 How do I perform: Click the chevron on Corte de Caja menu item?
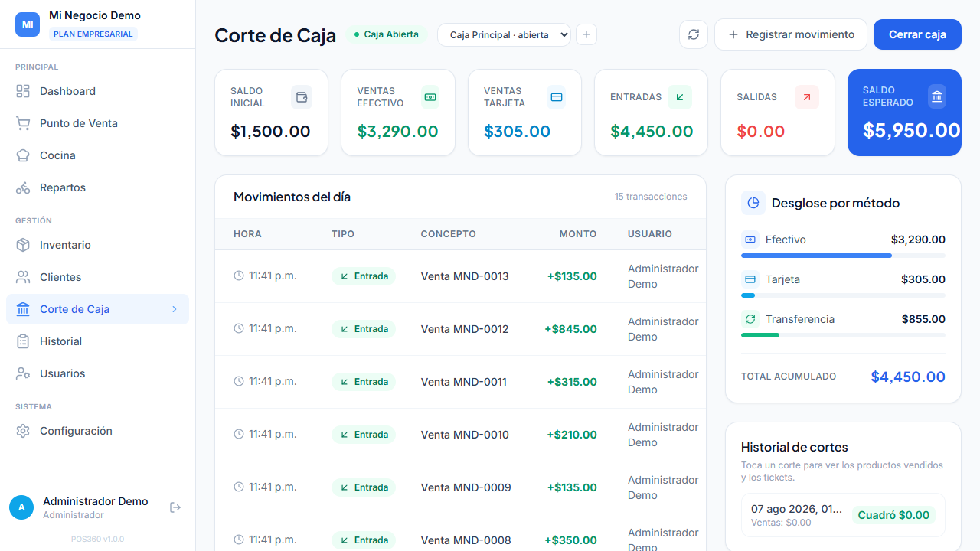(x=175, y=309)
